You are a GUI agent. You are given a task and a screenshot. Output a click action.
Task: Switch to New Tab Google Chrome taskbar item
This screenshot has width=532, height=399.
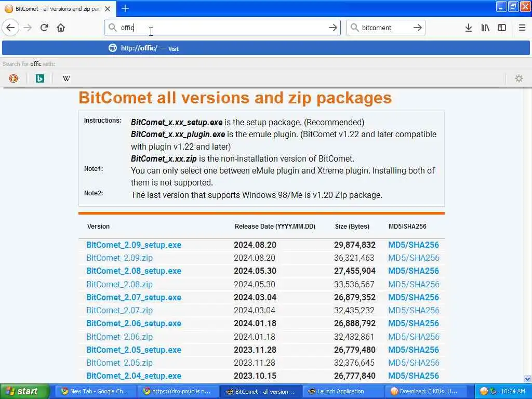pos(96,392)
